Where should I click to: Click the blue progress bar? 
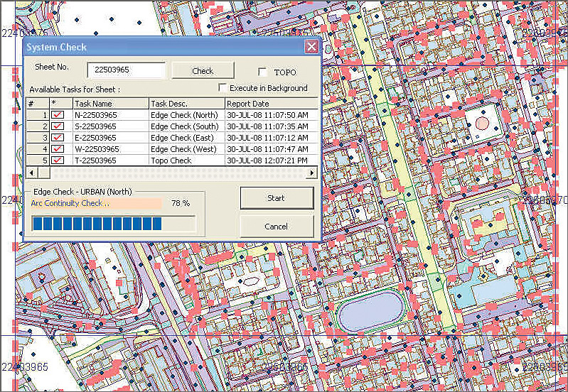(x=97, y=224)
